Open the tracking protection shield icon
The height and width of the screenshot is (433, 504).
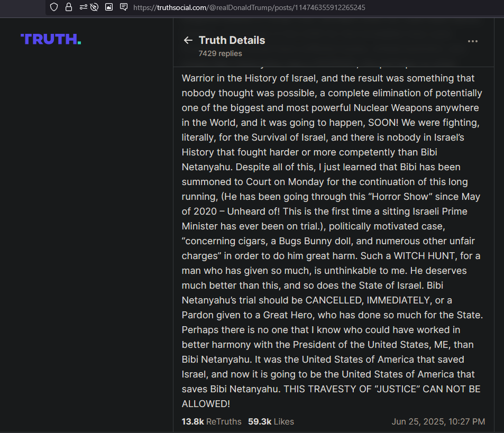pyautogui.click(x=54, y=7)
